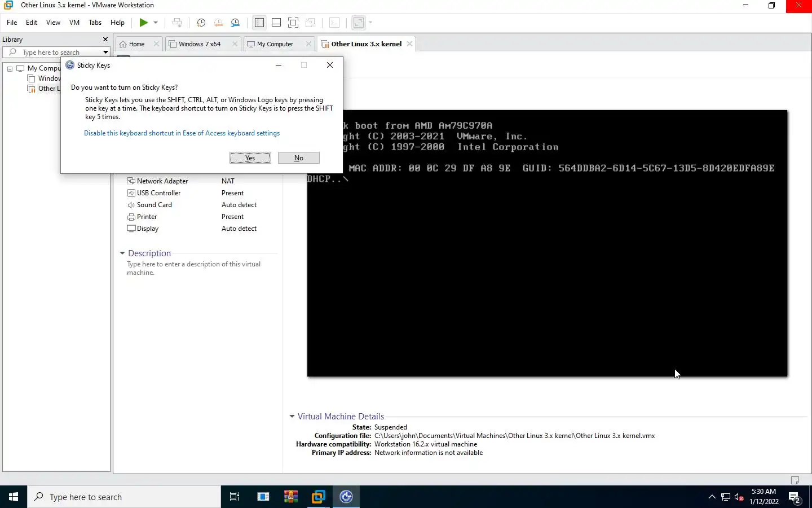The height and width of the screenshot is (508, 812).
Task: Click the Unity mode toolbar icon
Action: 310,23
